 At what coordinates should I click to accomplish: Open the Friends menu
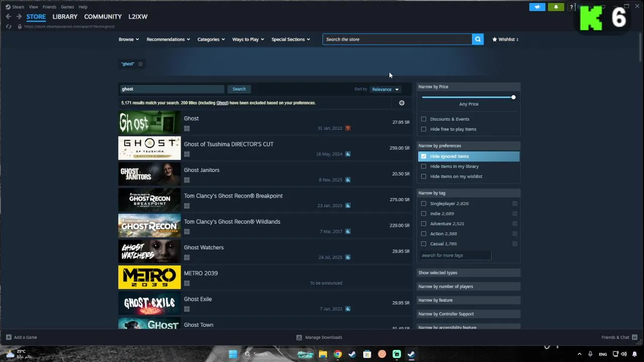click(49, 7)
